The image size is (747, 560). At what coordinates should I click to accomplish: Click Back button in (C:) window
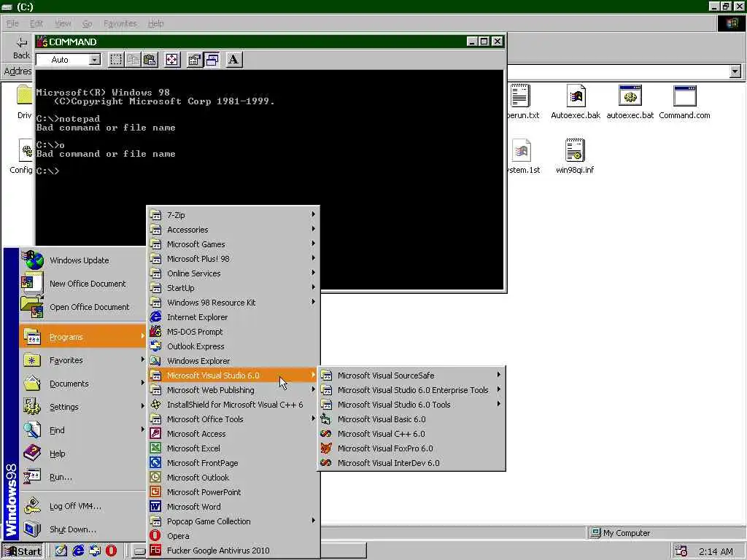pos(21,47)
